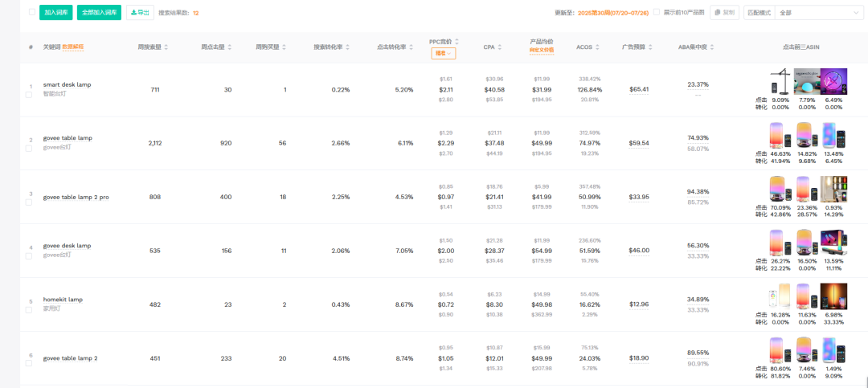Click the 导出 export button
Screen dimensions: 868x388
[x=140, y=13]
